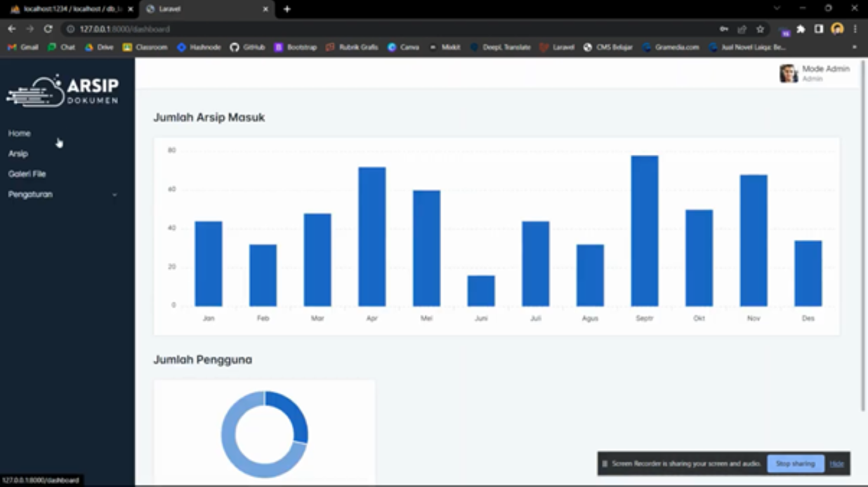Open the tab search chevron
The height and width of the screenshot is (487, 868).
coord(777,8)
